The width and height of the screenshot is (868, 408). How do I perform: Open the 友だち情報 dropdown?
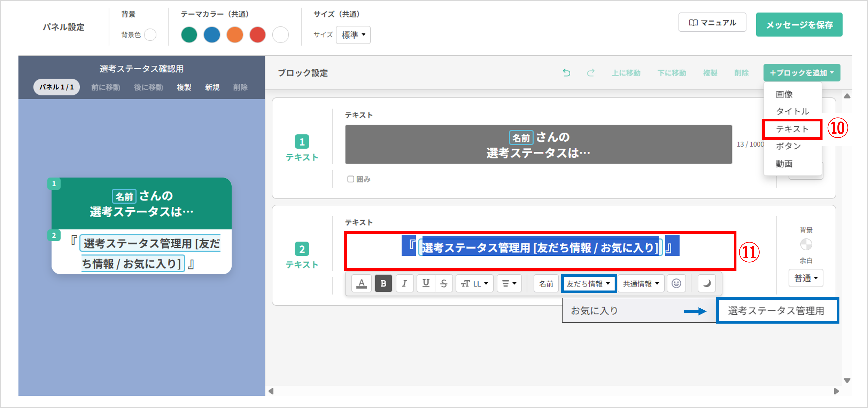pos(589,283)
